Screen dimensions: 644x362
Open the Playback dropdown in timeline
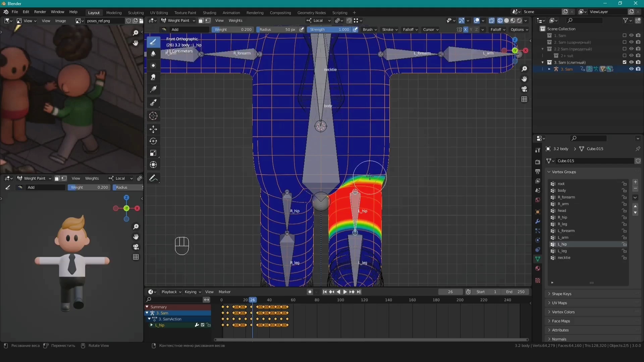coord(171,292)
